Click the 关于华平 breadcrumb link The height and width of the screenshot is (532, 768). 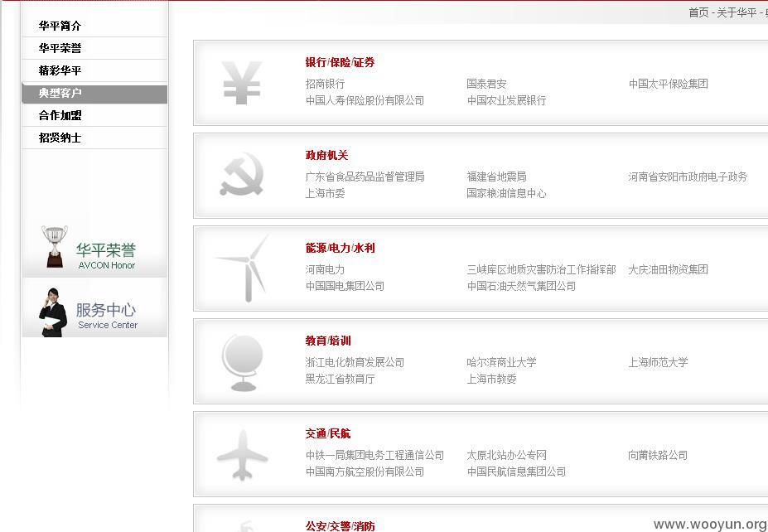[737, 13]
